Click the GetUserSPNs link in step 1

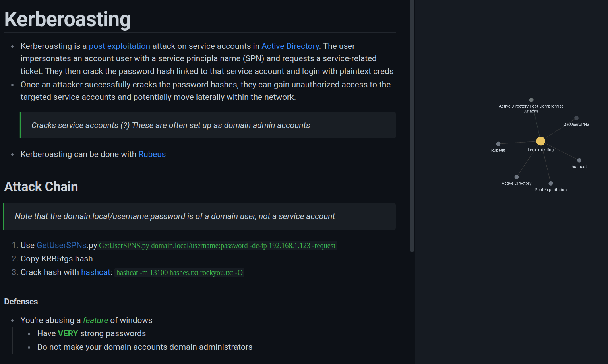[x=62, y=245]
